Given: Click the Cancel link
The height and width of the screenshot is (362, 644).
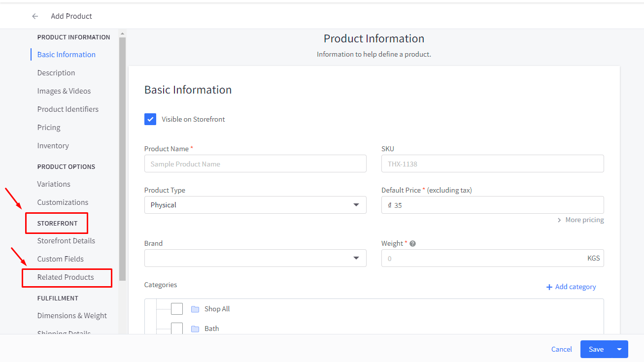Looking at the screenshot, I should tap(561, 349).
